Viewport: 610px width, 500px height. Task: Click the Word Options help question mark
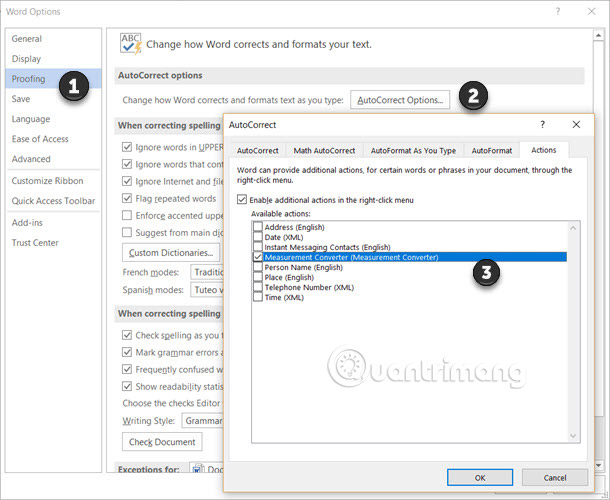pyautogui.click(x=558, y=11)
